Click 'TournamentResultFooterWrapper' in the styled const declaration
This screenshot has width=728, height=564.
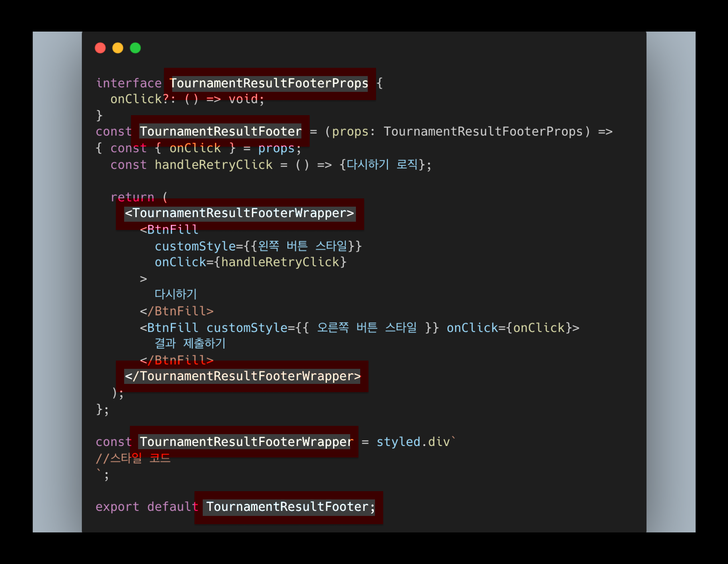(246, 442)
